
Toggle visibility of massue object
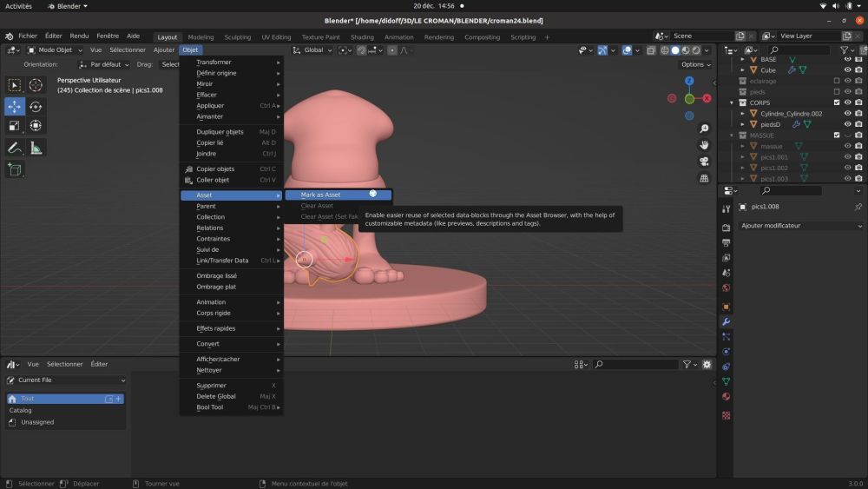click(x=847, y=146)
